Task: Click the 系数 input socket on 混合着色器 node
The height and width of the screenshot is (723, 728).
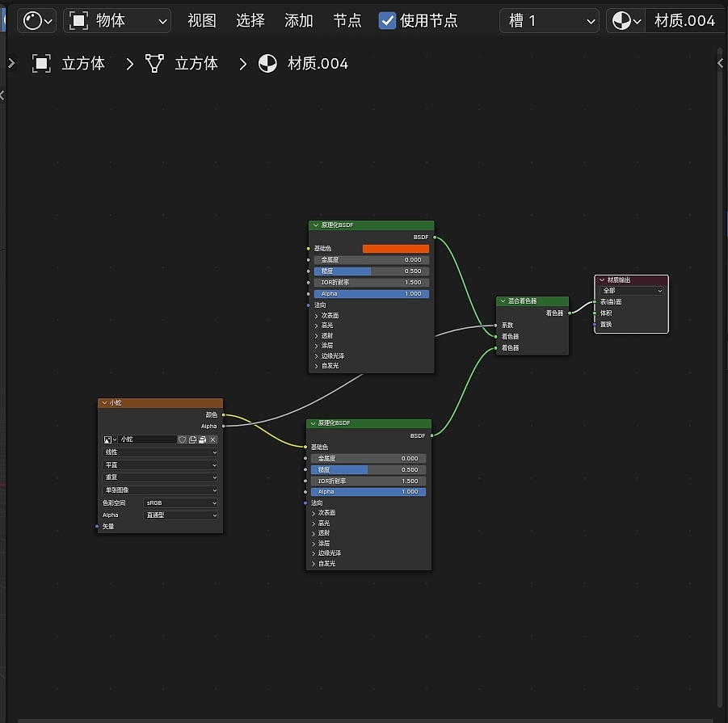Action: (496, 326)
